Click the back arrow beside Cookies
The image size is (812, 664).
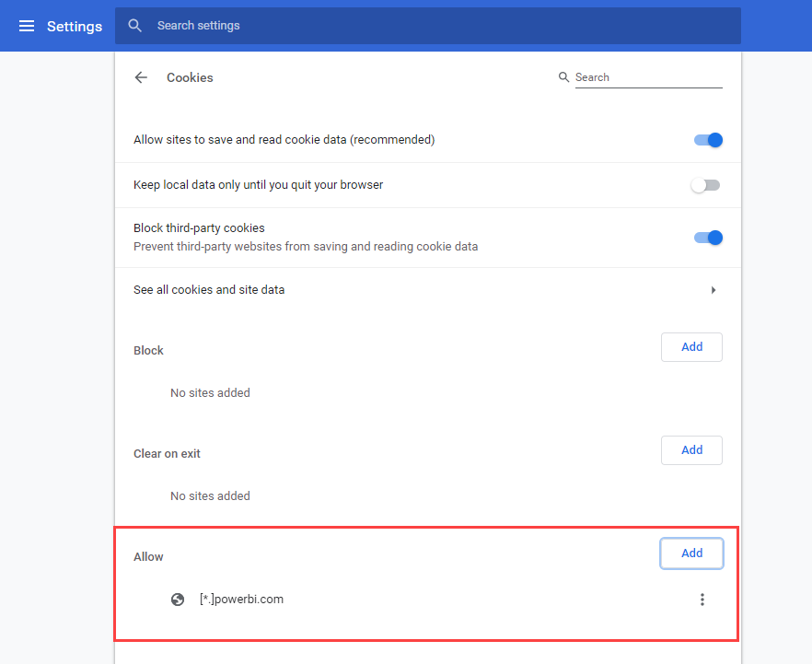tap(140, 77)
